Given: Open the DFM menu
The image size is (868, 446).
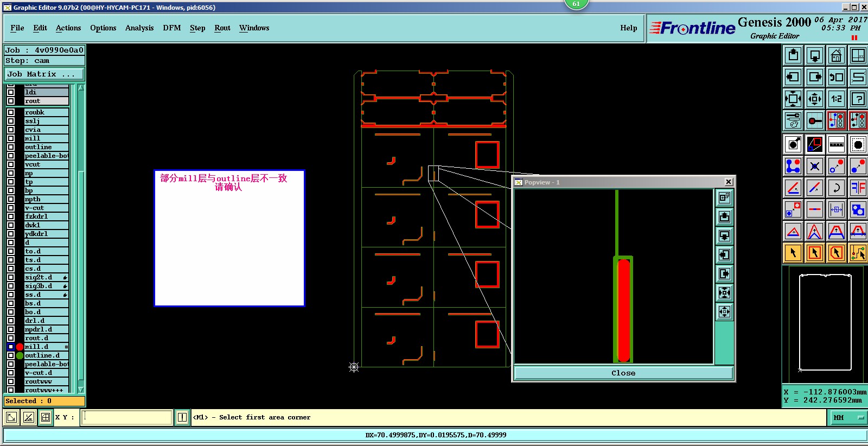Looking at the screenshot, I should click(x=172, y=28).
